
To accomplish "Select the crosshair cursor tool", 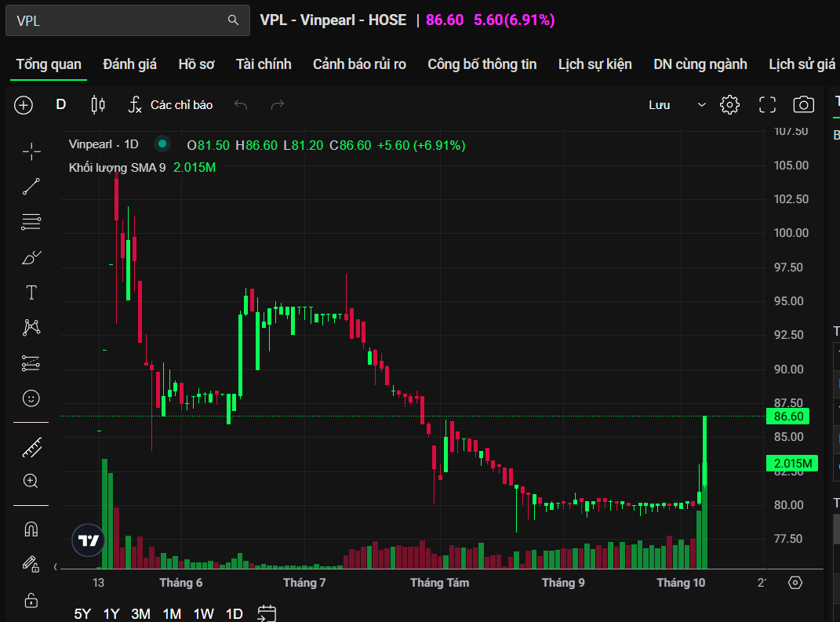I will [31, 151].
